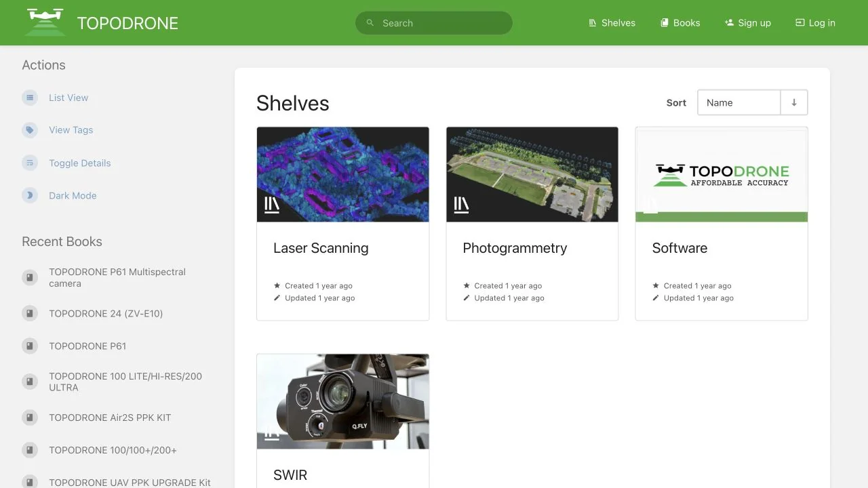Click the shelf icon on the Laser Scanning image
This screenshot has height=488, width=868.
tap(272, 205)
